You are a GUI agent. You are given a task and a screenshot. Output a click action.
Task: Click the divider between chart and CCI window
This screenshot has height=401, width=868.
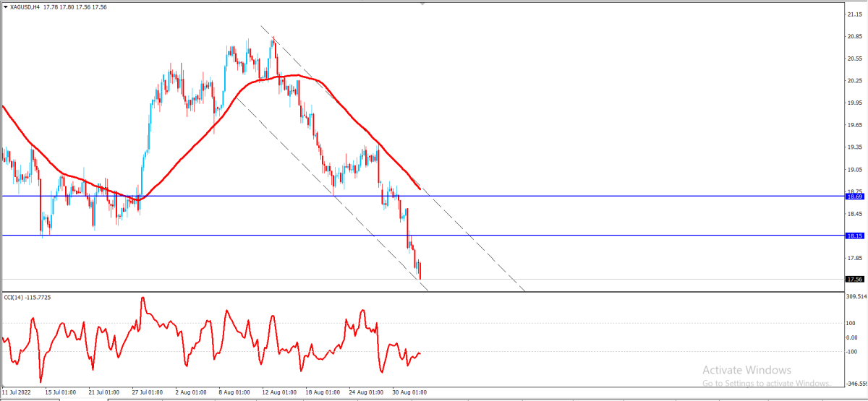click(422, 292)
